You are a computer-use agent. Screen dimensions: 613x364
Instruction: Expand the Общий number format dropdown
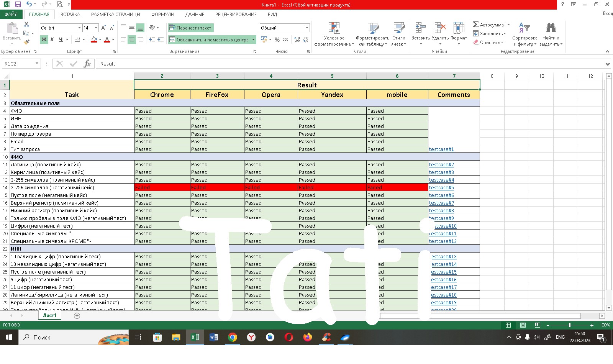[307, 28]
